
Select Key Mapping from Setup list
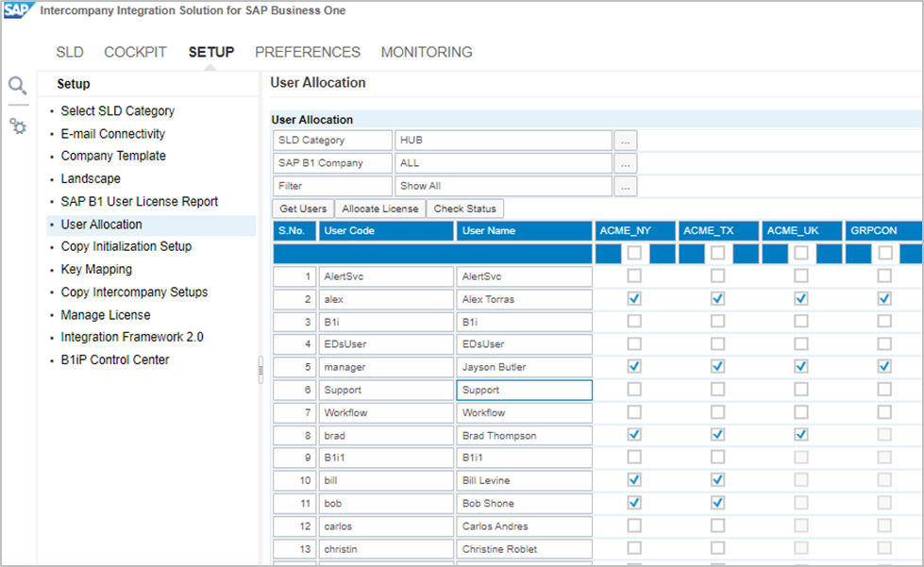(x=96, y=270)
